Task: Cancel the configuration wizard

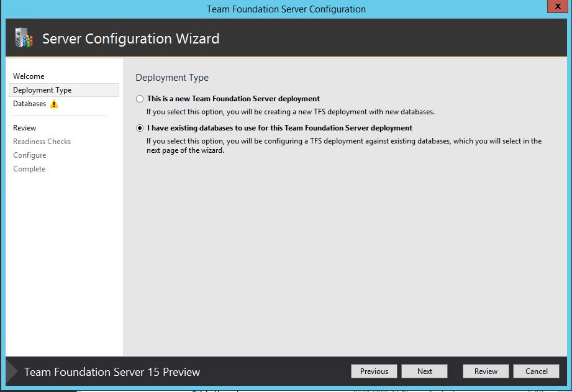Action: (536, 371)
